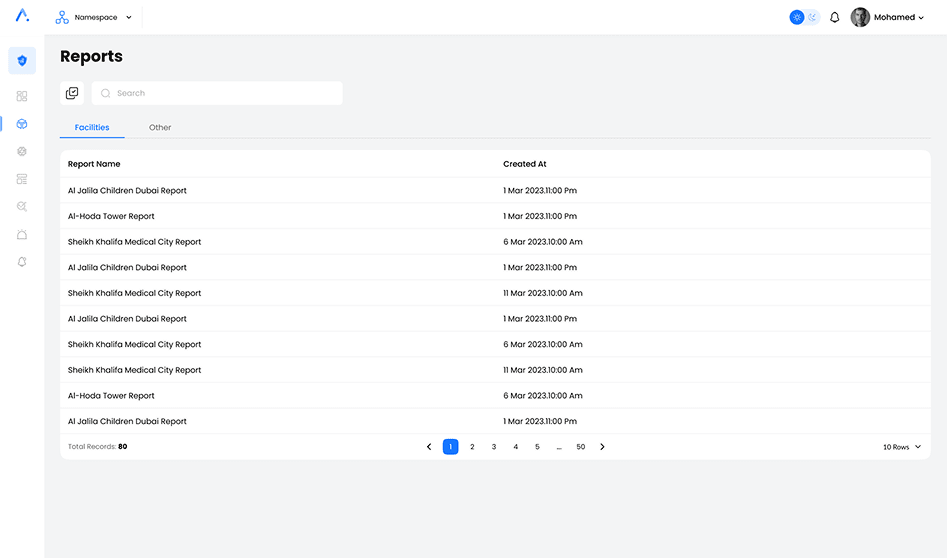Open the alarm bell icon at sidebar bottom
Screen dimensions: 947x558
click(22, 262)
